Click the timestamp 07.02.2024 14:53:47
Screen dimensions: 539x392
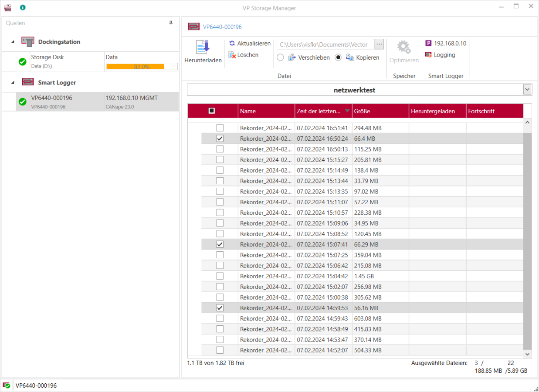pyautogui.click(x=322, y=340)
